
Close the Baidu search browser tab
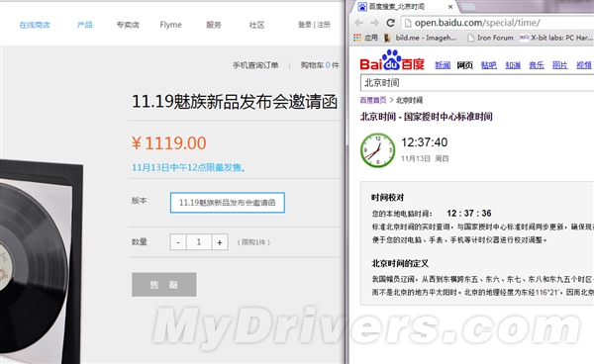click(x=450, y=7)
